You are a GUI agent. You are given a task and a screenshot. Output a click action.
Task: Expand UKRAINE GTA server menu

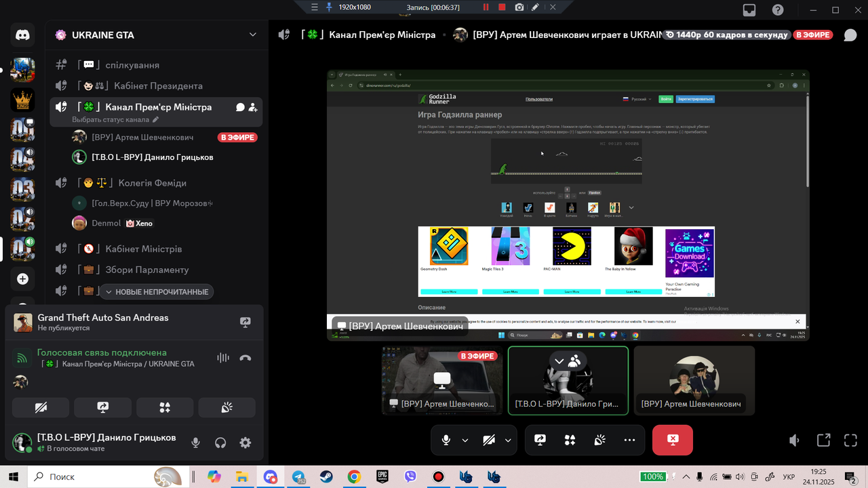(253, 35)
